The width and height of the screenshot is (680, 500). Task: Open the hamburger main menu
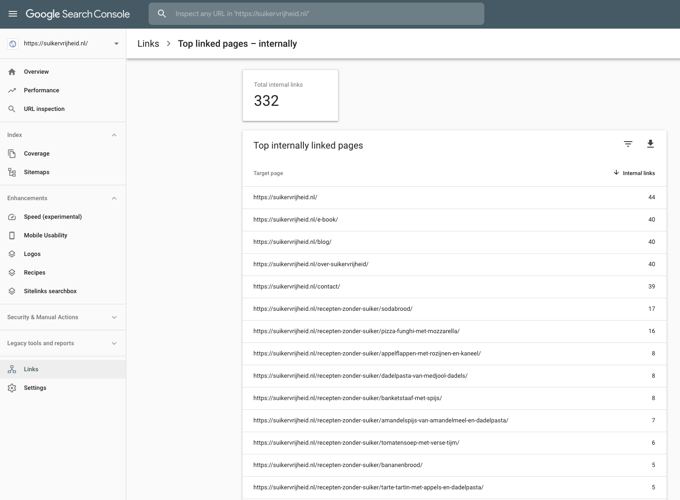[13, 14]
